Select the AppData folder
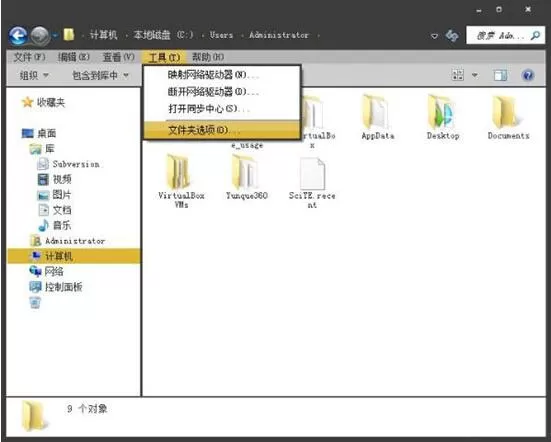This screenshot has width=551, height=442. [377, 117]
